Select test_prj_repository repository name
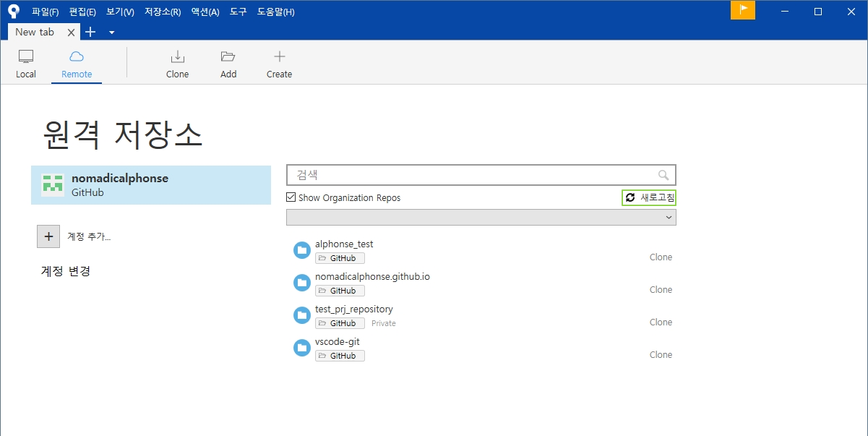Image resolution: width=868 pixels, height=436 pixels. pos(354,309)
